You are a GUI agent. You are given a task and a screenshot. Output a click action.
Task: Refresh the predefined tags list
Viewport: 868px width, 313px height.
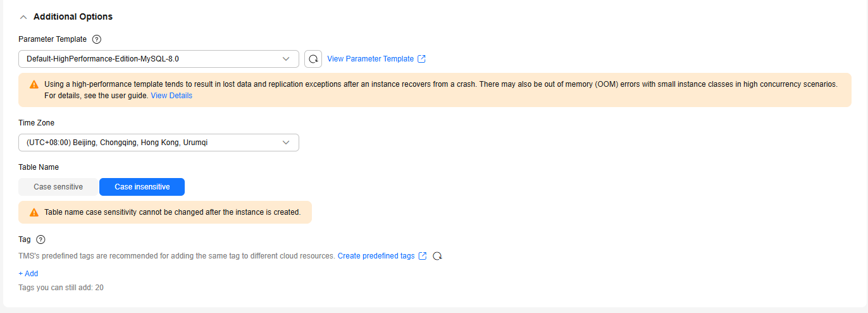coord(437,256)
